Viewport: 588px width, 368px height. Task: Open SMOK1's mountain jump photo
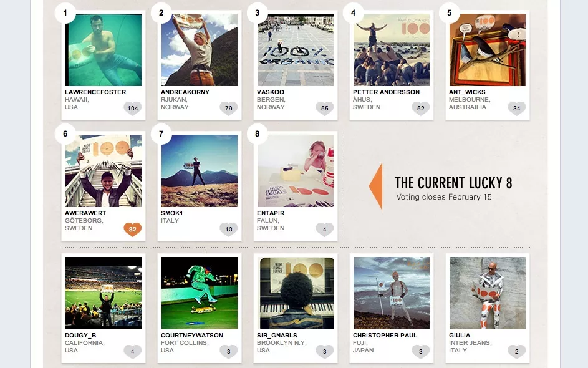(200, 171)
